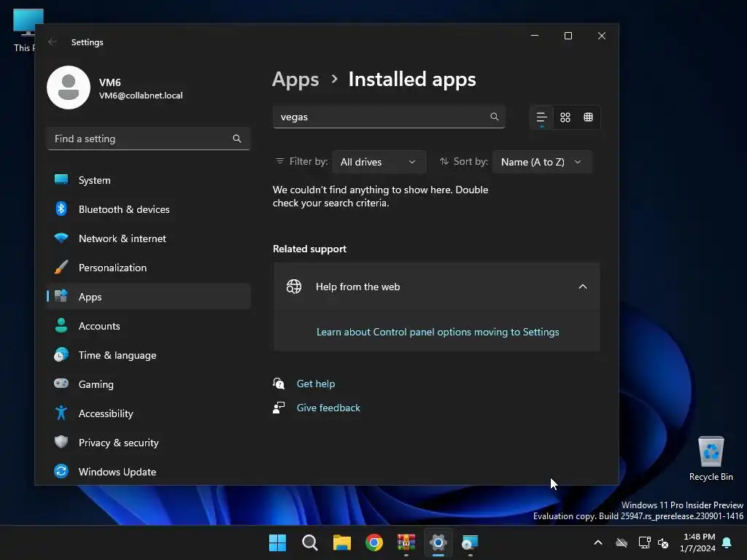Open the Windows Start menu

tap(277, 542)
